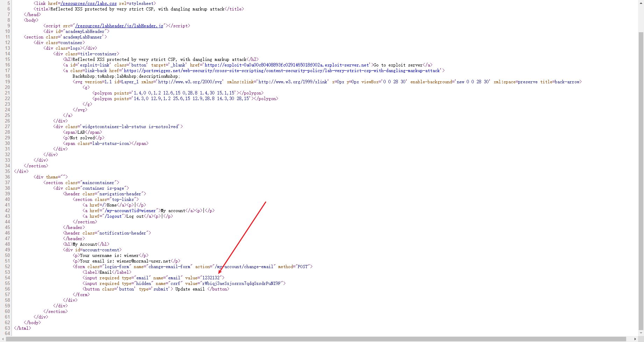644x342 pixels.
Task: Click the vertical scrollbar down arrow
Action: pos(641,333)
